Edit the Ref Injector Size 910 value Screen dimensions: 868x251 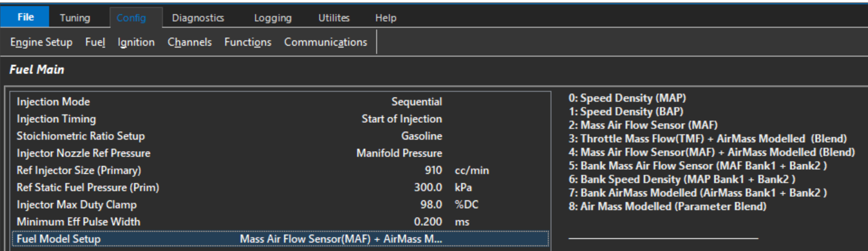click(x=433, y=170)
